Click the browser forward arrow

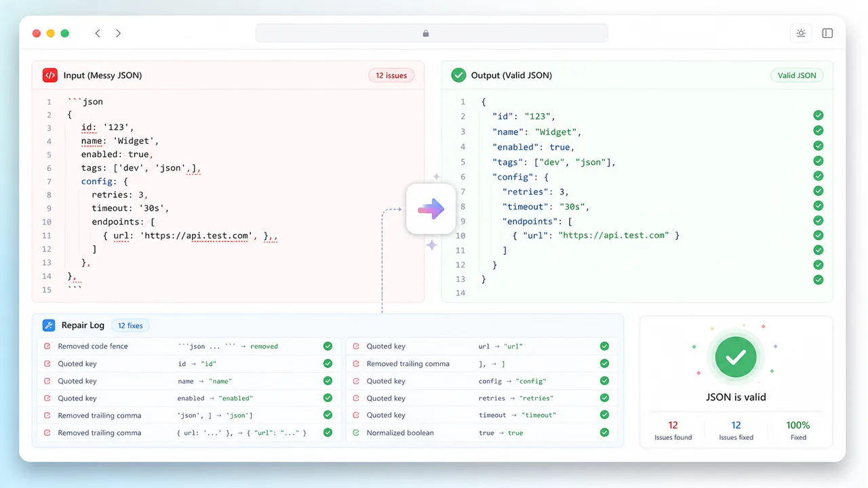click(x=118, y=33)
